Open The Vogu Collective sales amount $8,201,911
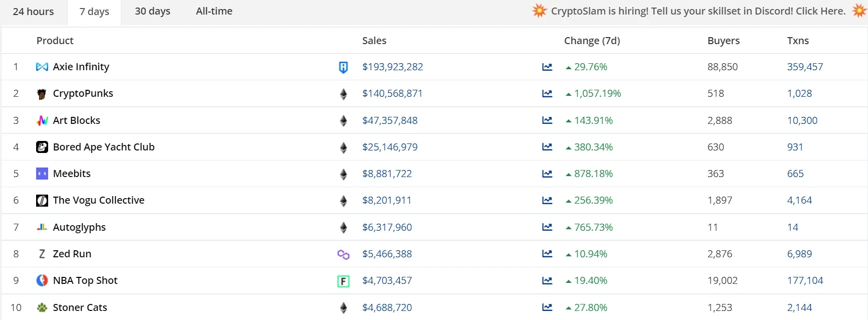Screen dimensions: 868x320 [x=387, y=200]
